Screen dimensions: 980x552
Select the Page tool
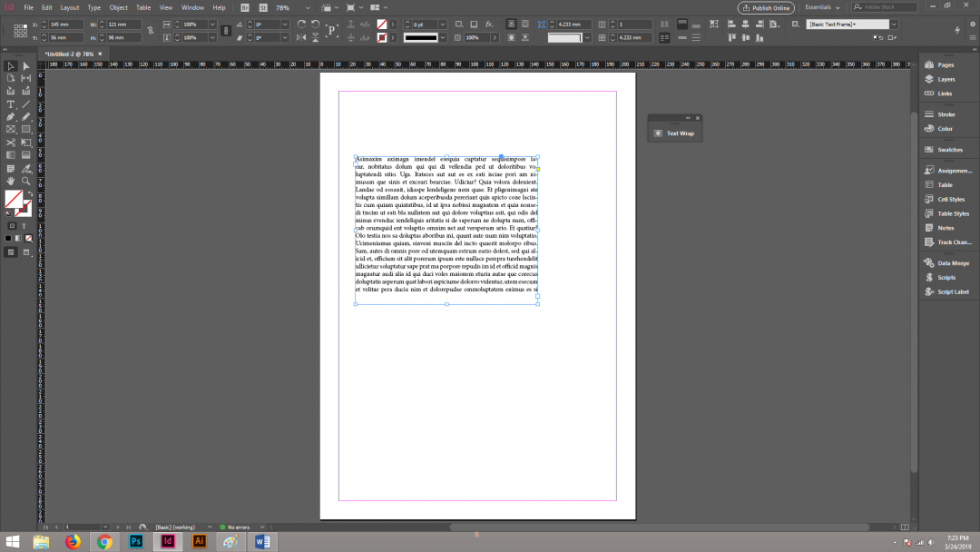click(x=11, y=78)
